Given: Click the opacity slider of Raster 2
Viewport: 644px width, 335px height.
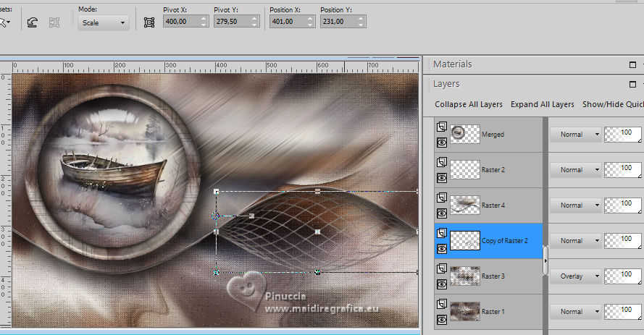Looking at the screenshot, I should tap(623, 170).
